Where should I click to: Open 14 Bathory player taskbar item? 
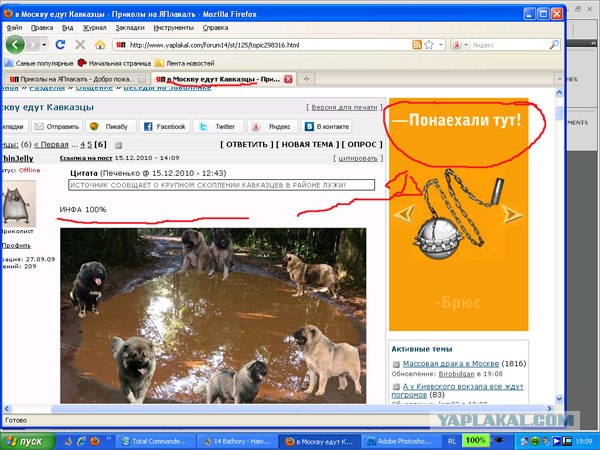coord(238,441)
